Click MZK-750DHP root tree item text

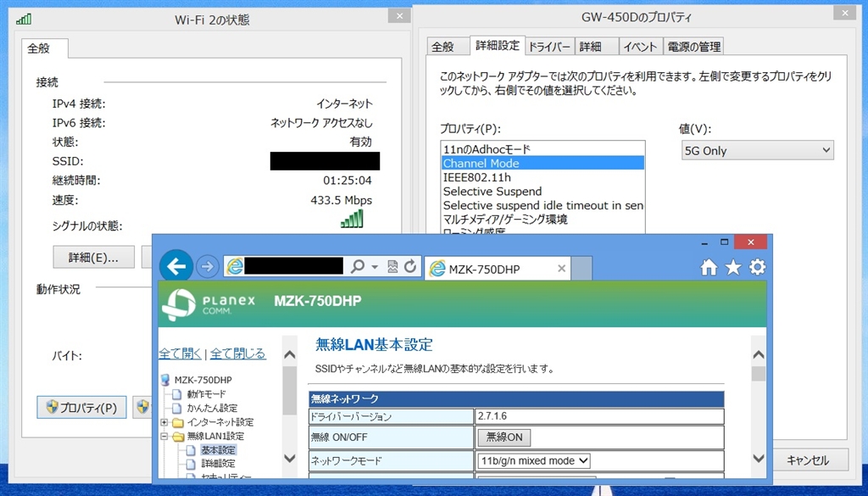203,380
